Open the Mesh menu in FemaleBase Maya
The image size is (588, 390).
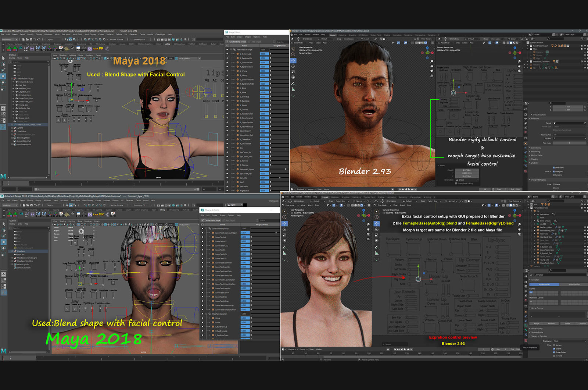click(x=57, y=34)
